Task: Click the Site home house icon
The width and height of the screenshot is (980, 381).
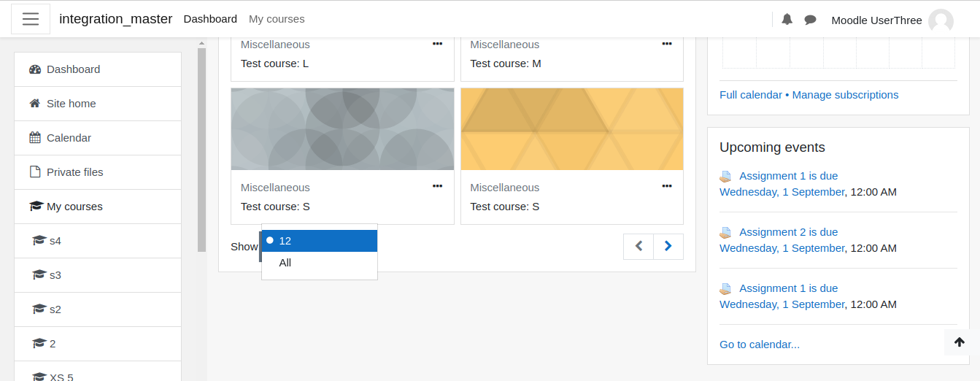Action: [35, 104]
